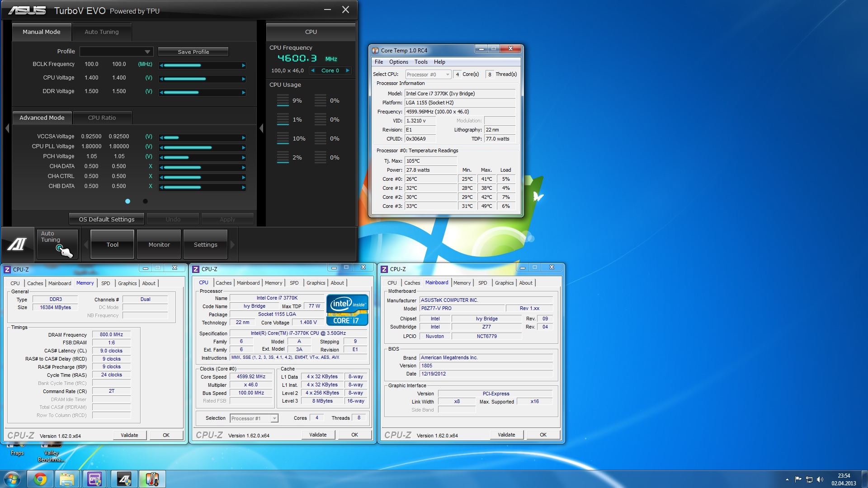Select second page dot in Advanced Mode
The height and width of the screenshot is (488, 868).
pos(145,202)
